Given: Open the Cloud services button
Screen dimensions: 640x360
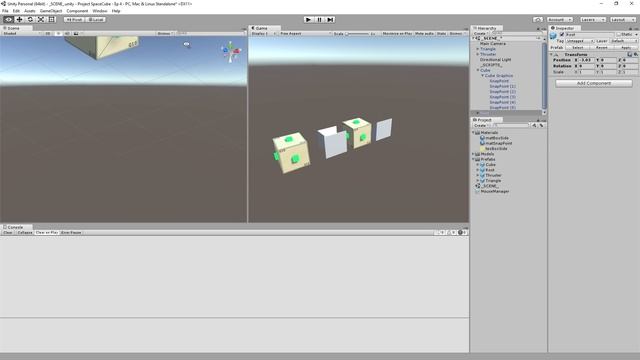Looking at the screenshot, I should (x=538, y=20).
